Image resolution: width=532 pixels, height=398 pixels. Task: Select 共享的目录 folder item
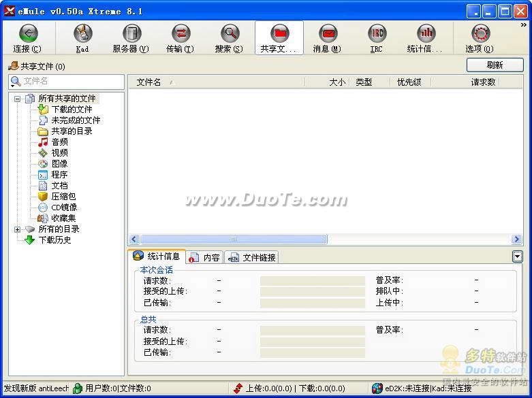[72, 131]
